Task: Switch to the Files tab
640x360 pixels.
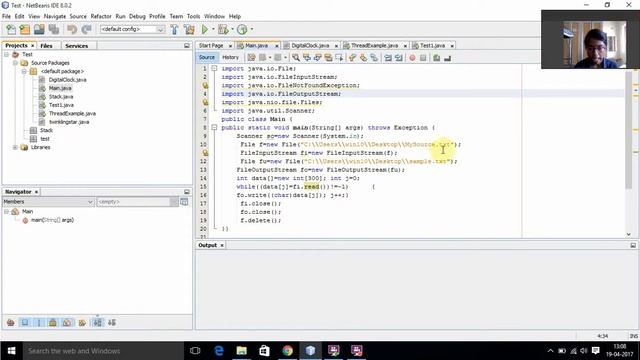Action: pyautogui.click(x=47, y=46)
